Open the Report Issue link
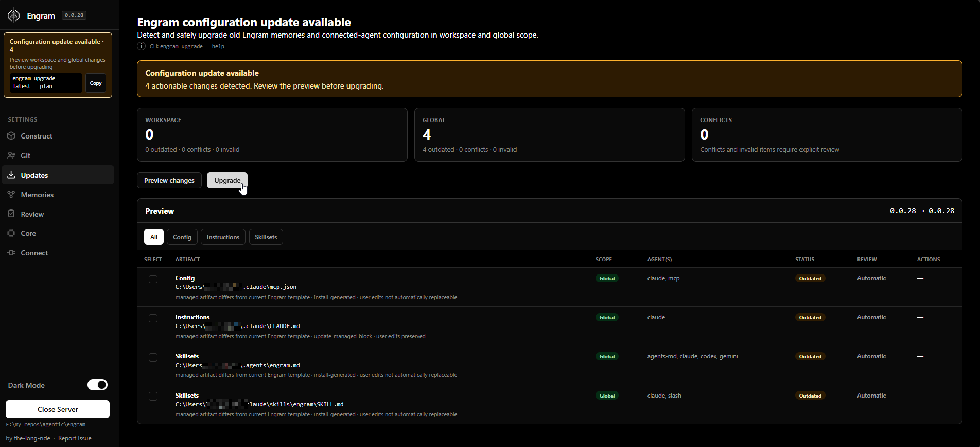Viewport: 980px width, 447px height. (x=75, y=438)
